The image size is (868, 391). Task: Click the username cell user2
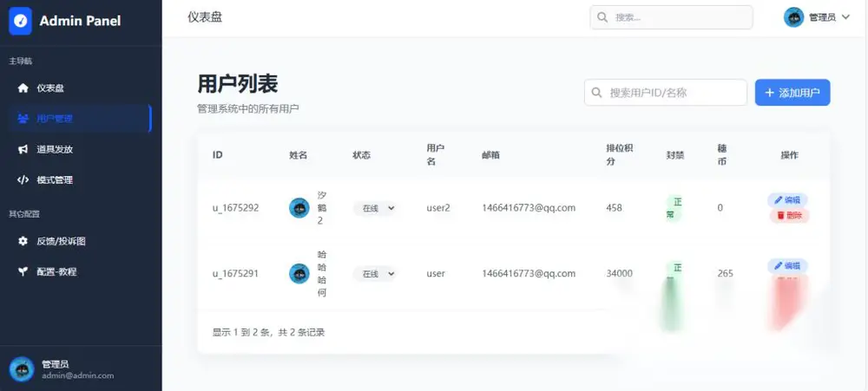click(438, 208)
